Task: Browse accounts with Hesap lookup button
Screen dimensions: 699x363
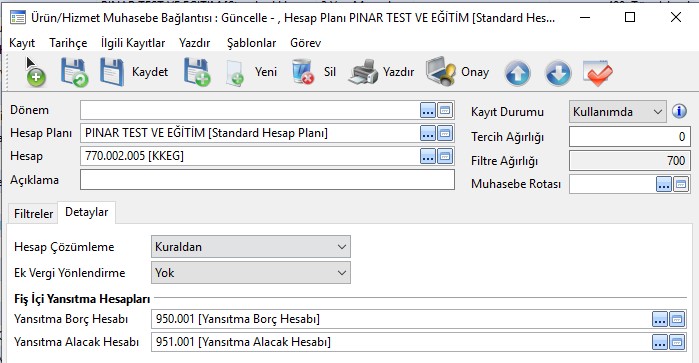Action: coord(428,156)
